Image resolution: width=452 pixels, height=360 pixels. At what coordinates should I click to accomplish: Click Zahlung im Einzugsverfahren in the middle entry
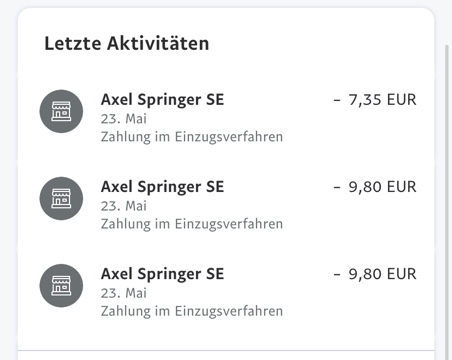point(192,224)
